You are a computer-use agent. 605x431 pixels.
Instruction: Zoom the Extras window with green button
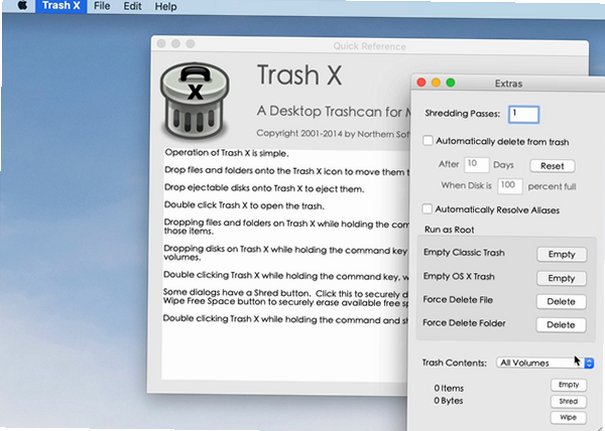[x=451, y=83]
